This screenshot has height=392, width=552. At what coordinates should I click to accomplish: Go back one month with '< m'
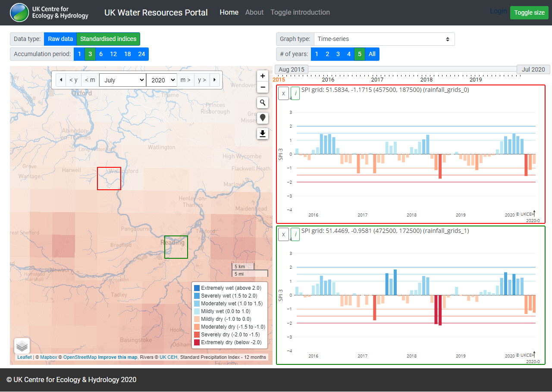(x=90, y=80)
